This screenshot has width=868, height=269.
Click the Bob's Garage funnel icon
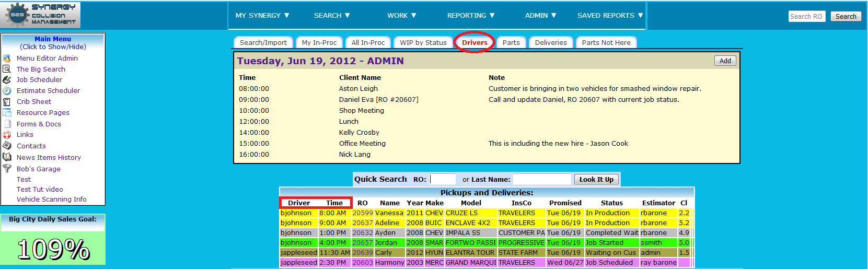point(7,169)
